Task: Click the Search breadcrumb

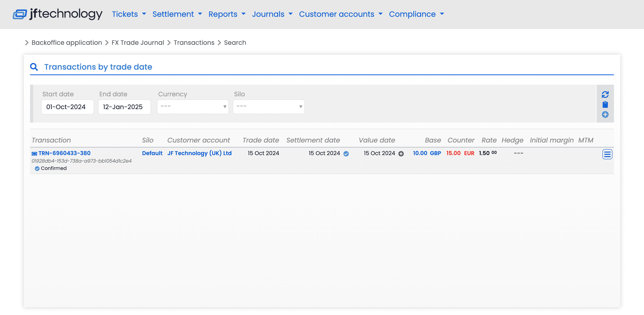Action: [x=235, y=43]
